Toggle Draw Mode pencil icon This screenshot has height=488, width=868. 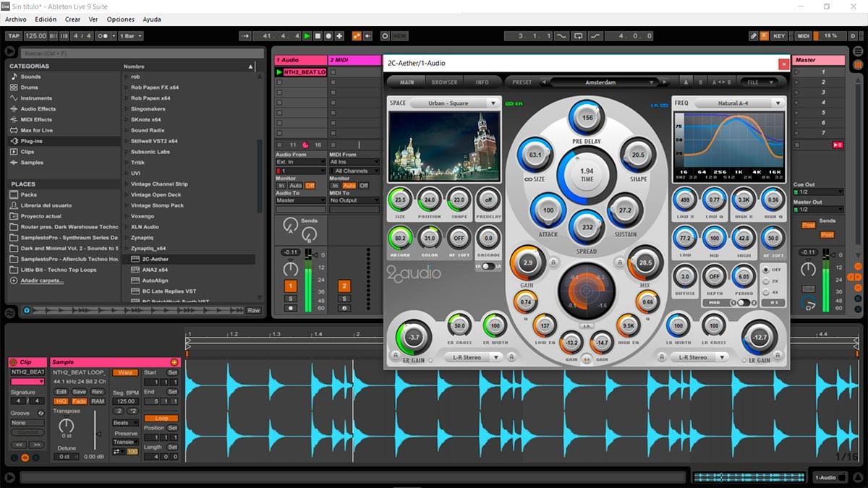[754, 35]
